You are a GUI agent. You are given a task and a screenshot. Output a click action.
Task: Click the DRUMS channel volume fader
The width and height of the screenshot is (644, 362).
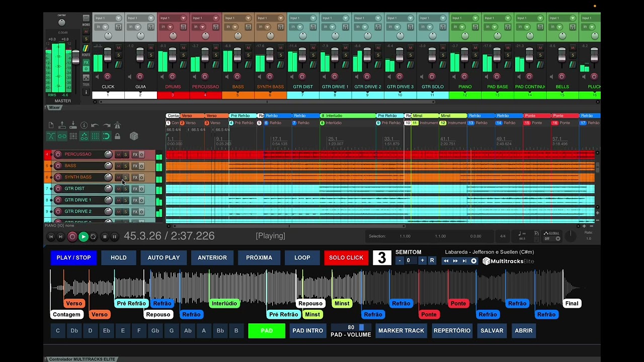pos(173,55)
